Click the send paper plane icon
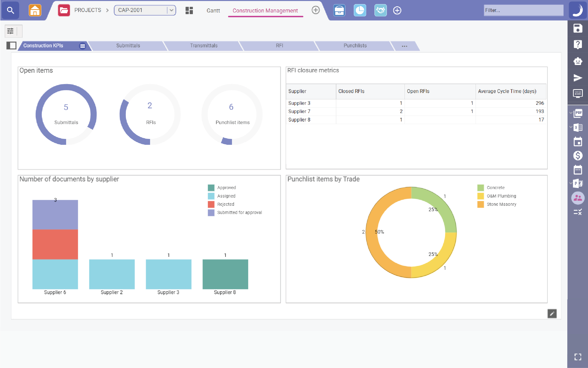This screenshot has height=368, width=588. [x=578, y=78]
